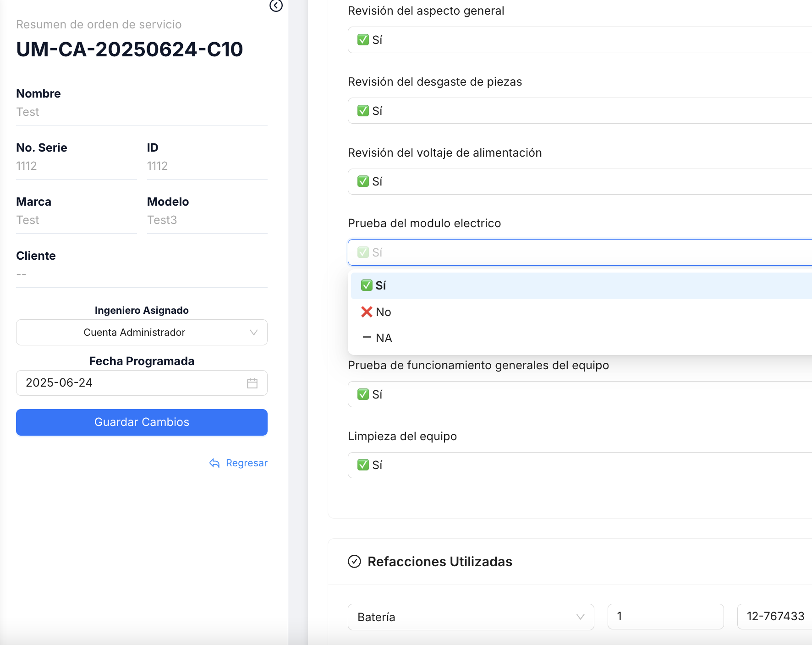Image resolution: width=812 pixels, height=645 pixels.
Task: Click the red X icon beside No
Action: click(x=366, y=312)
